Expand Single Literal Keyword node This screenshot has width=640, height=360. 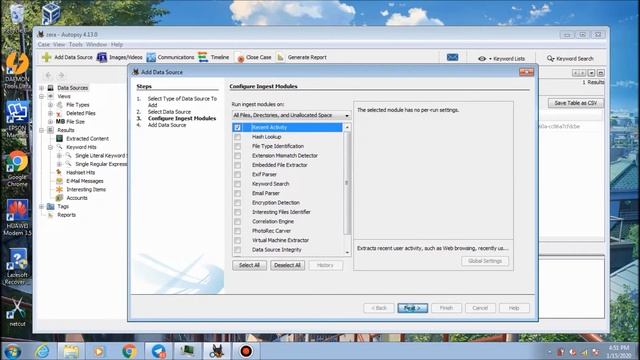pyautogui.click(x=59, y=156)
